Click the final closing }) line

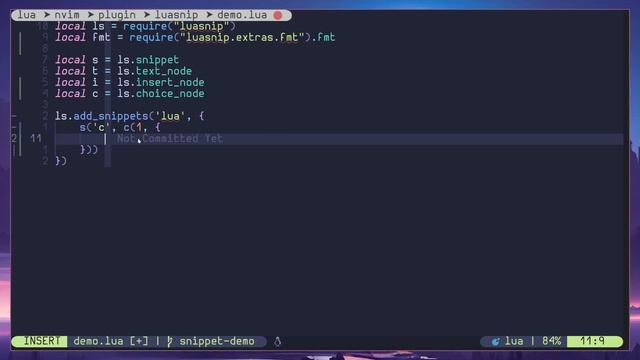pos(61,161)
